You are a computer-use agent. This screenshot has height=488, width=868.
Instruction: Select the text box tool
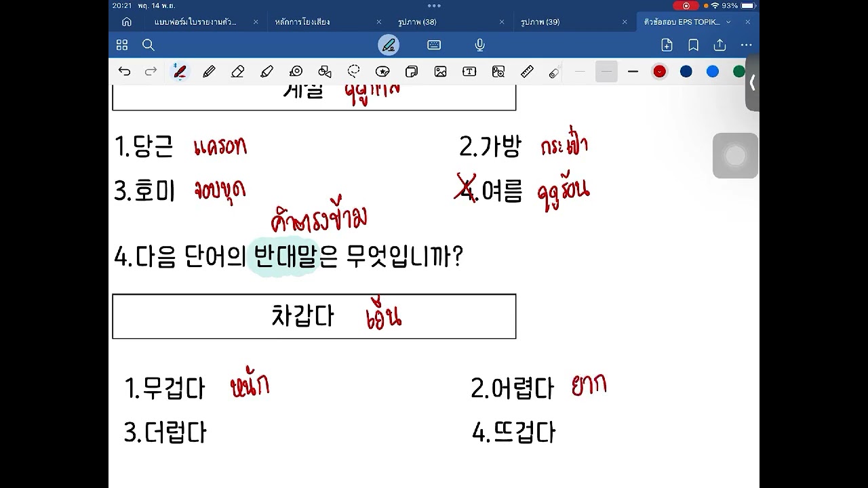(x=469, y=71)
